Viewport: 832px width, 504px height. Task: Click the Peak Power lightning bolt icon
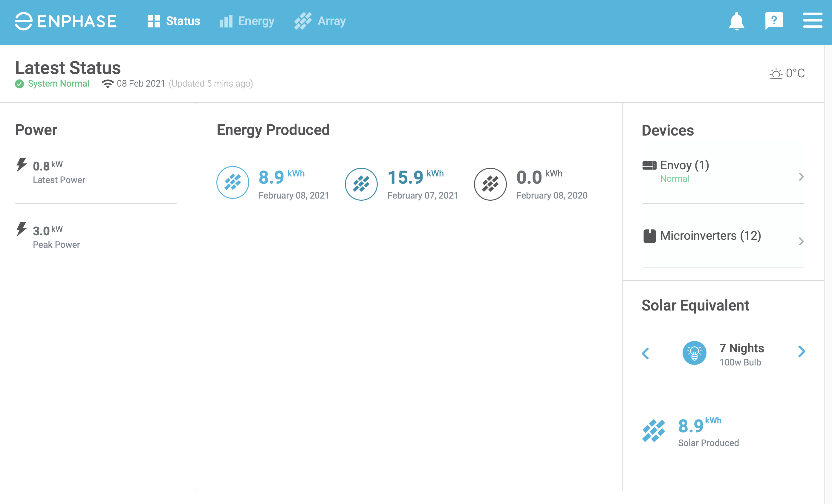click(22, 229)
